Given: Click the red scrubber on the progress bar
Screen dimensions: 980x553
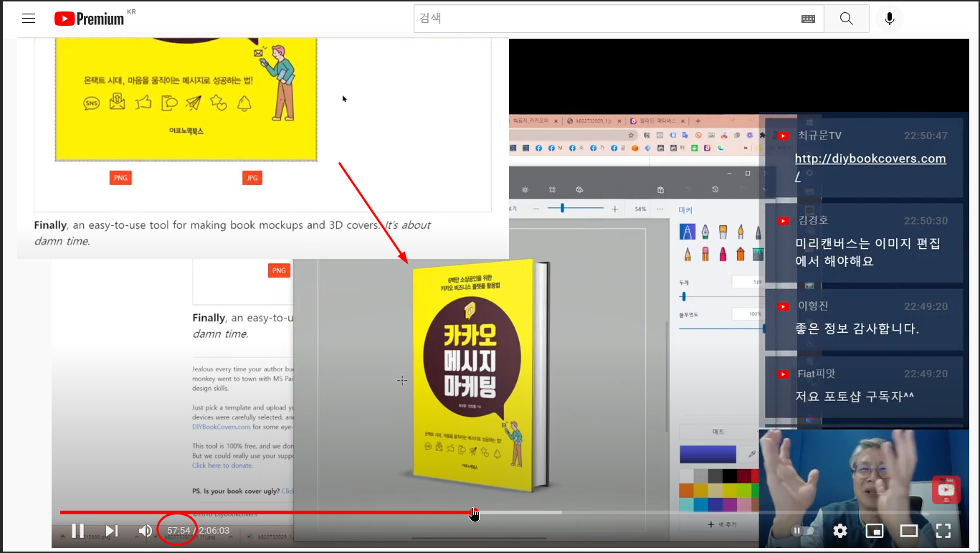Looking at the screenshot, I should click(473, 512).
